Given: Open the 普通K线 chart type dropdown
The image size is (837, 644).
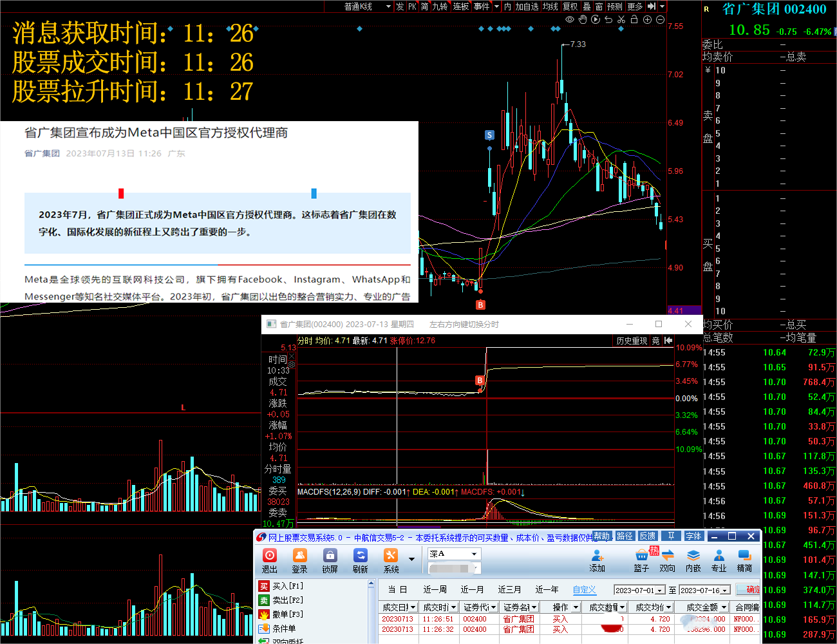Looking at the screenshot, I should point(368,6).
